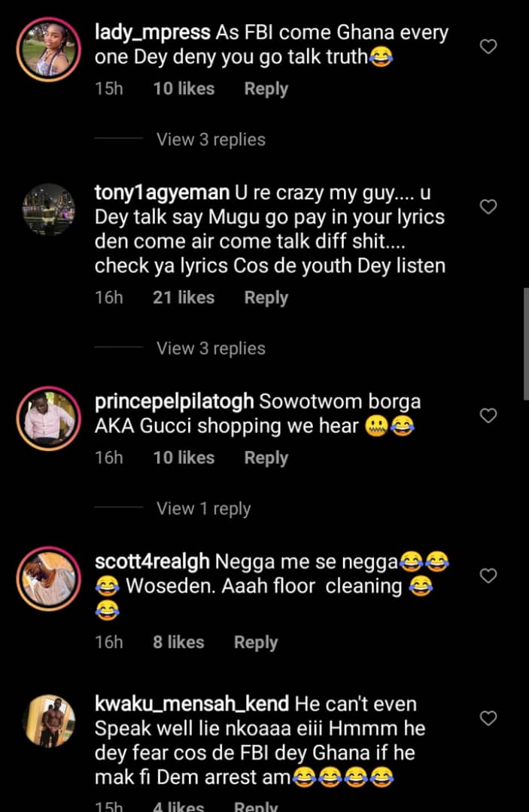
Task: Tap heart on scott4realgh's comment
Action: tap(488, 576)
